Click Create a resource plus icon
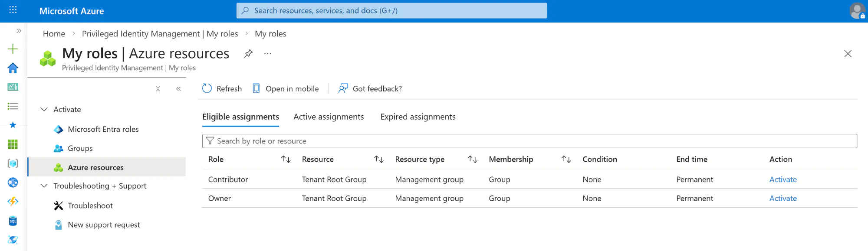Viewport: 868px width, 251px height. pos(13,49)
